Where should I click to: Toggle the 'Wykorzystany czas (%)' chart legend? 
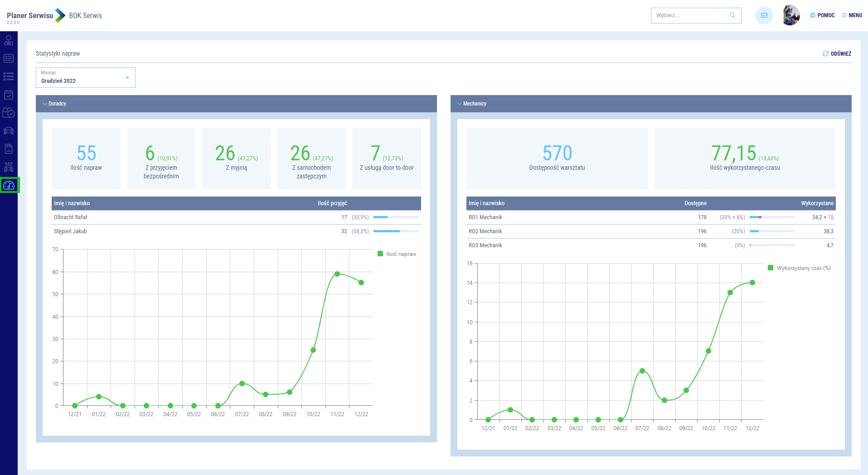[x=799, y=268]
